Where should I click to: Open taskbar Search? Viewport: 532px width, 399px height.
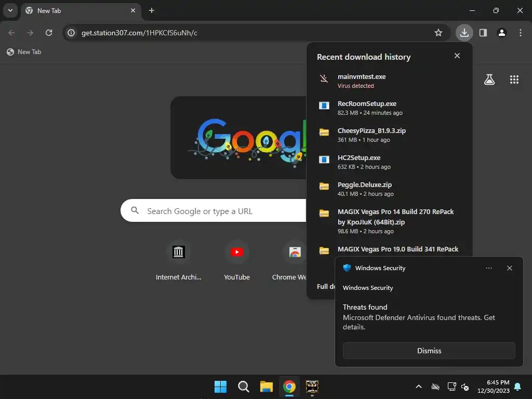click(244, 387)
